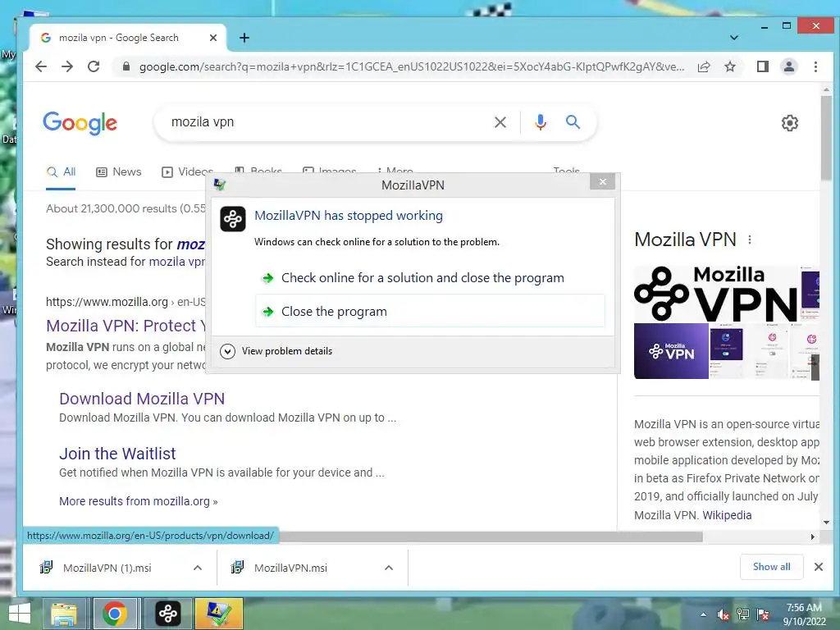
Task: Expand View problem details
Action: tap(276, 351)
